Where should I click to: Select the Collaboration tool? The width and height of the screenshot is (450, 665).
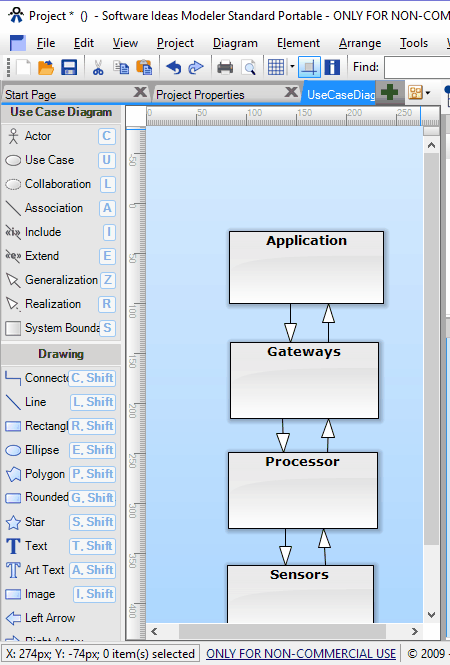(60, 184)
